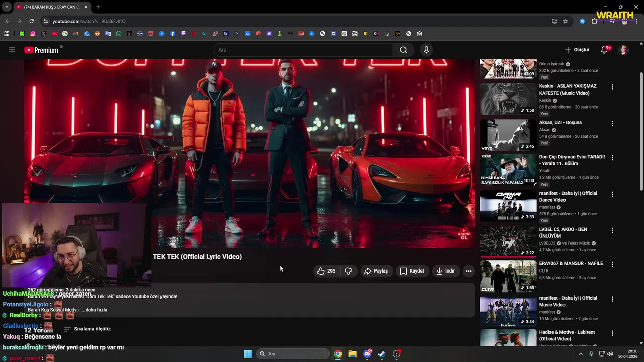The image size is (644, 362).
Task: Click the search magnifier button
Action: [404, 50]
